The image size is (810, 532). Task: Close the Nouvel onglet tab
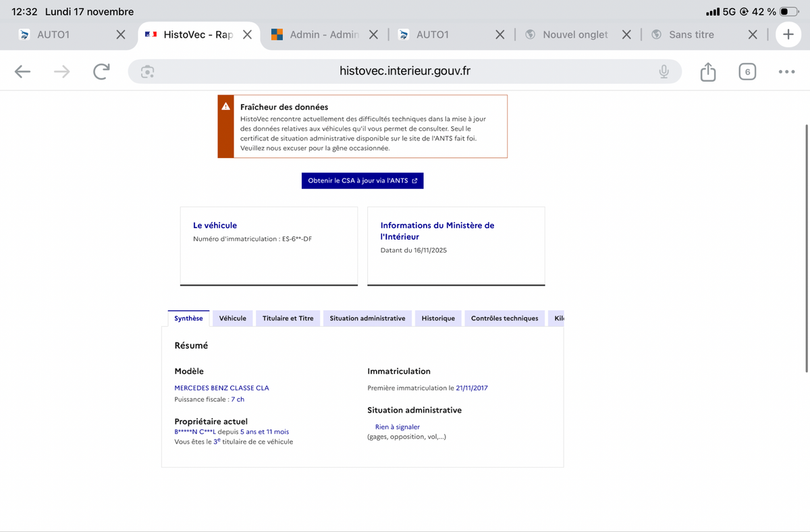pyautogui.click(x=626, y=34)
